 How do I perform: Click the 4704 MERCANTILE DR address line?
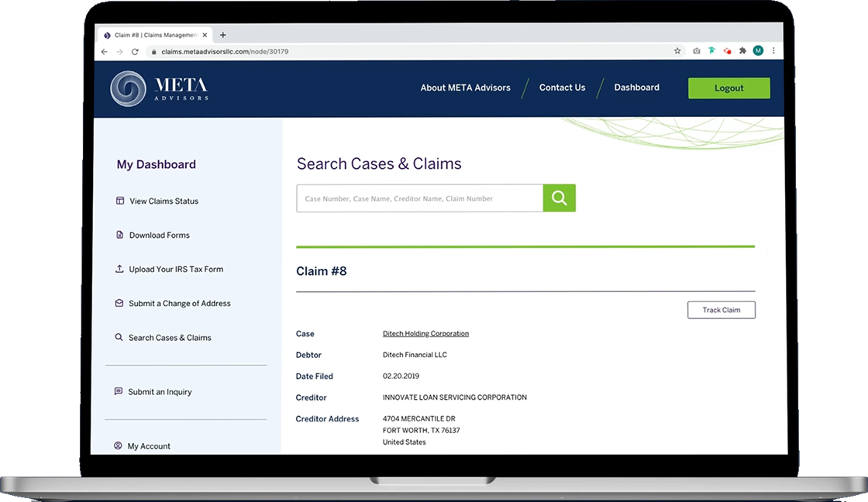[x=419, y=419]
